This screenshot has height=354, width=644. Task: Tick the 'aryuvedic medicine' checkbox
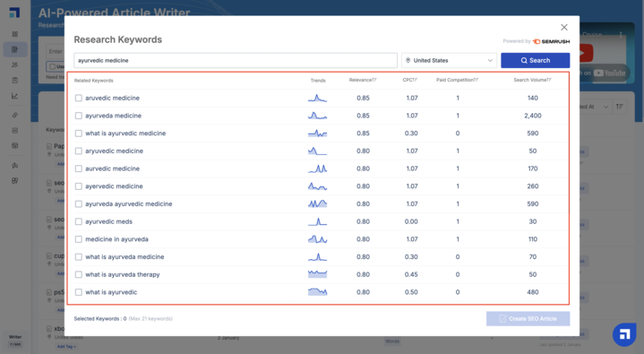[x=79, y=151]
